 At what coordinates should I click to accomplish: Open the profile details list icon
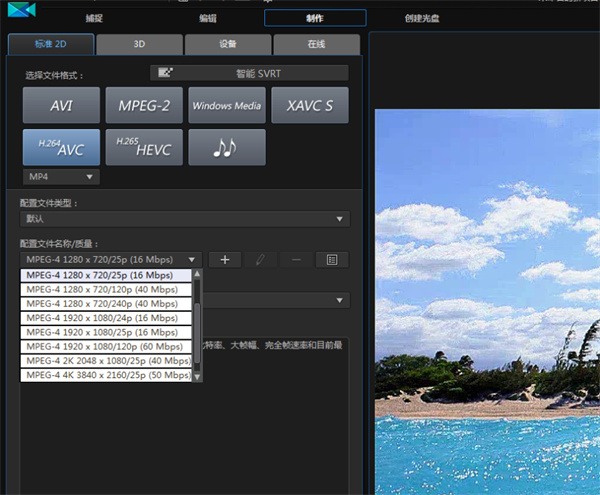tap(331, 259)
